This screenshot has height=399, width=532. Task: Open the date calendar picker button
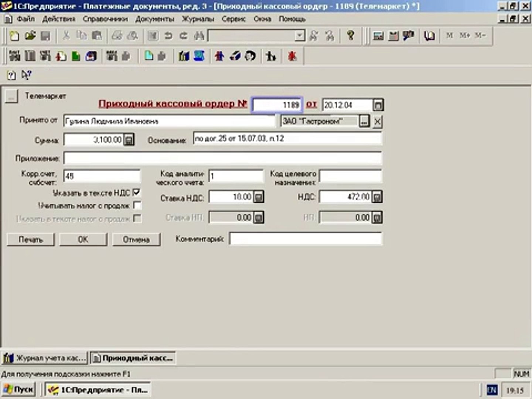click(x=378, y=105)
